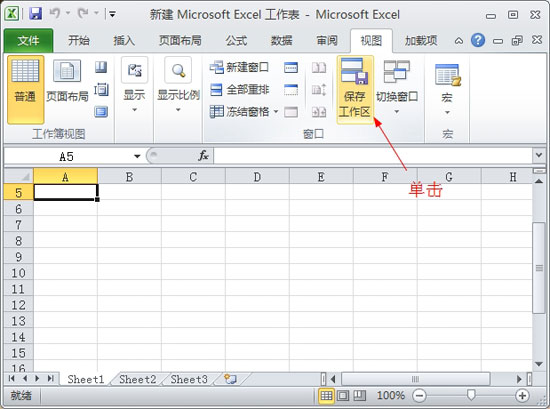Click the Sheet1 worksheet tab
The image size is (550, 409).
(86, 379)
